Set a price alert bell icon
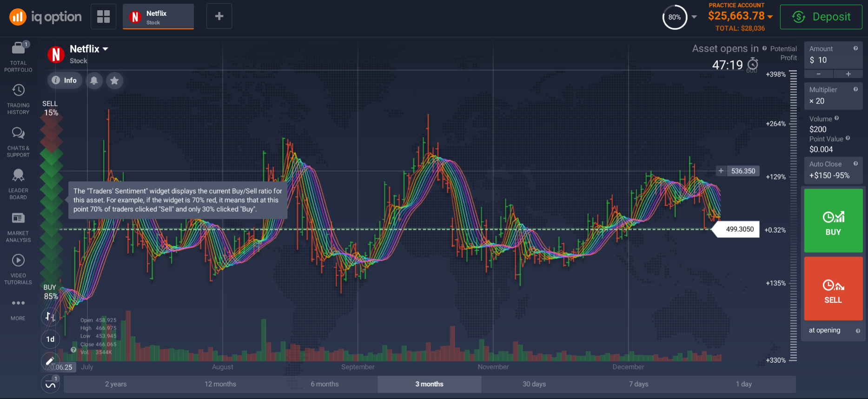 pyautogui.click(x=94, y=80)
